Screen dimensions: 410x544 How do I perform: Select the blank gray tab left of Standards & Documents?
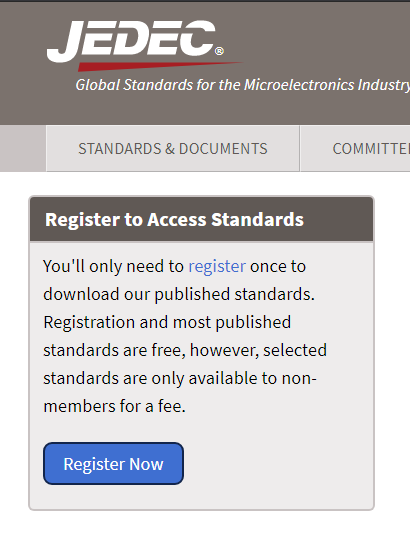click(23, 148)
